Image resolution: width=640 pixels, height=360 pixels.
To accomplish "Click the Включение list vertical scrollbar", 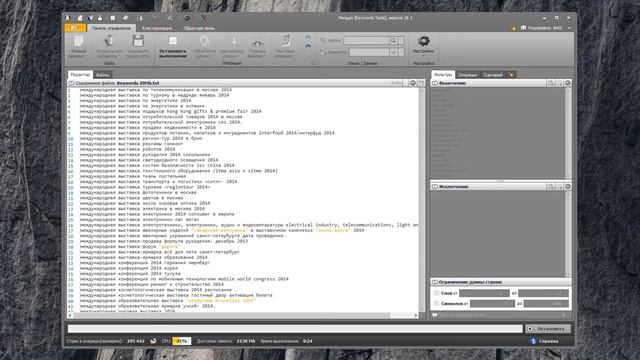I will click(568, 133).
